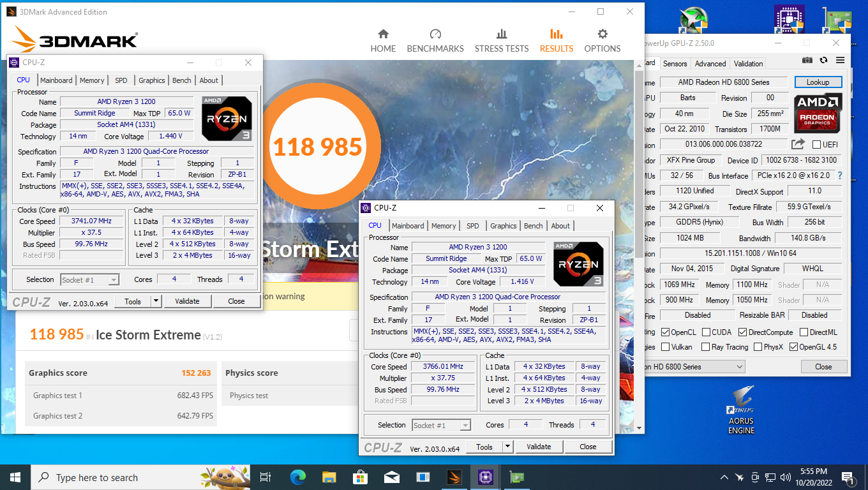This screenshot has height=490, width=868.
Task: Open the HOME section in 3DMark
Action: coord(383,41)
